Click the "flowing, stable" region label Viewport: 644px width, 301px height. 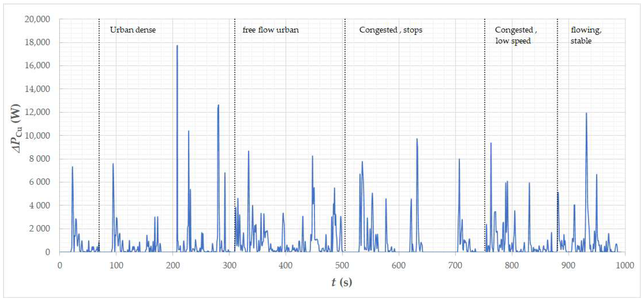coord(586,35)
